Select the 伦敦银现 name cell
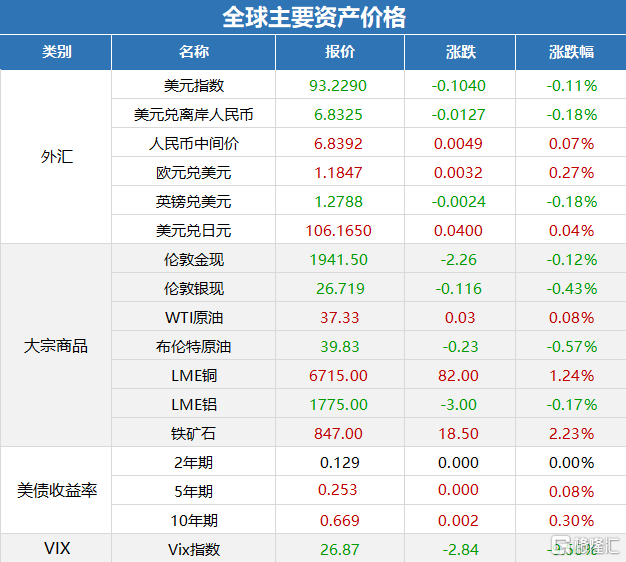626x562 pixels. pyautogui.click(x=194, y=289)
